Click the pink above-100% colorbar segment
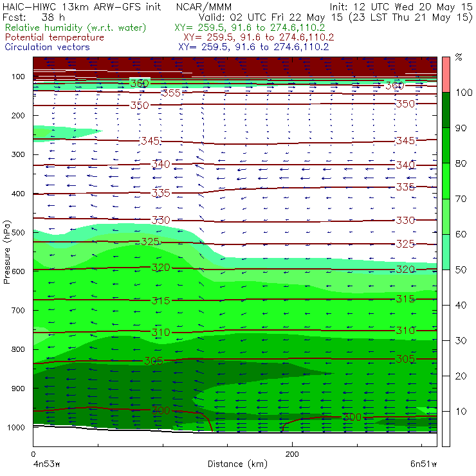This screenshot has width=476, height=476. click(x=446, y=75)
